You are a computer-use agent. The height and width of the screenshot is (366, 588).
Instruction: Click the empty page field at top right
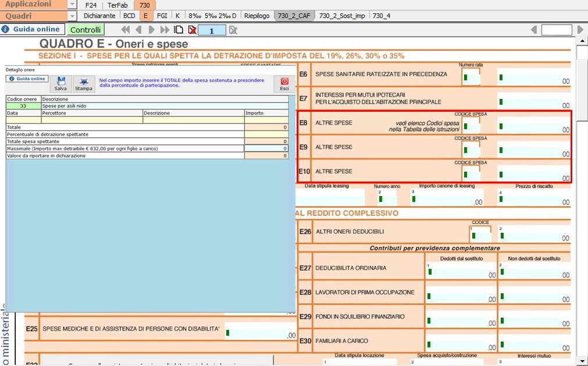coord(557,30)
